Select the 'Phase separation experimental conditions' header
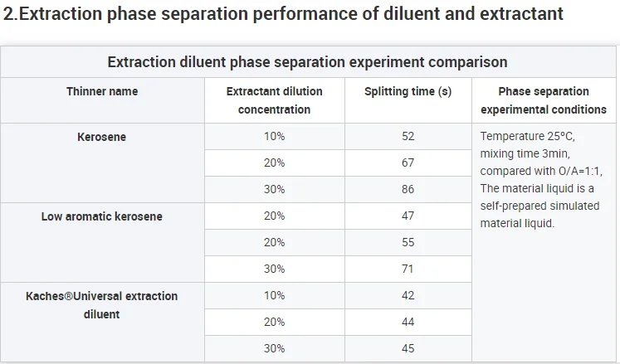 coord(544,100)
